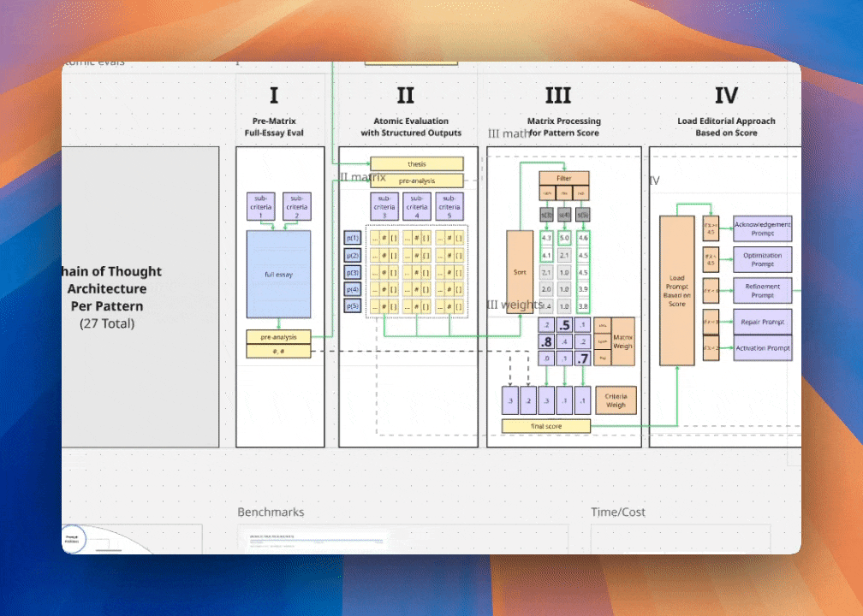This screenshot has height=616, width=863.
Task: Select the Optimization Prompt node
Action: (x=762, y=260)
